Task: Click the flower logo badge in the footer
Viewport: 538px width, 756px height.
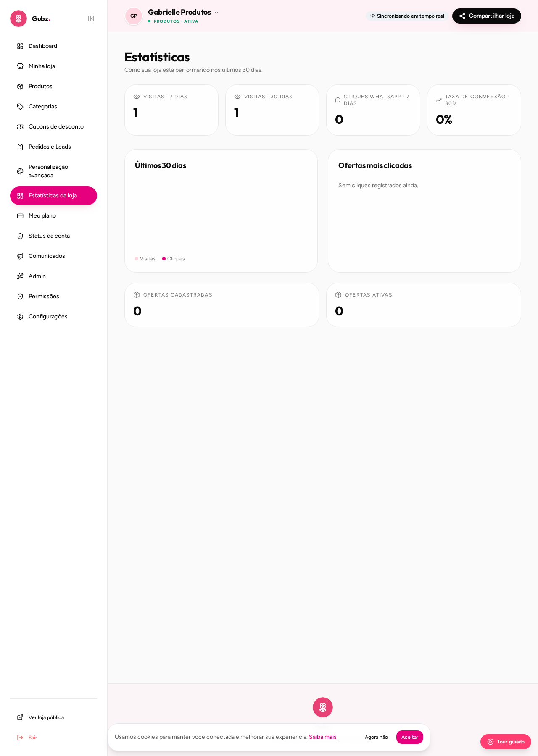Action: pyautogui.click(x=323, y=707)
